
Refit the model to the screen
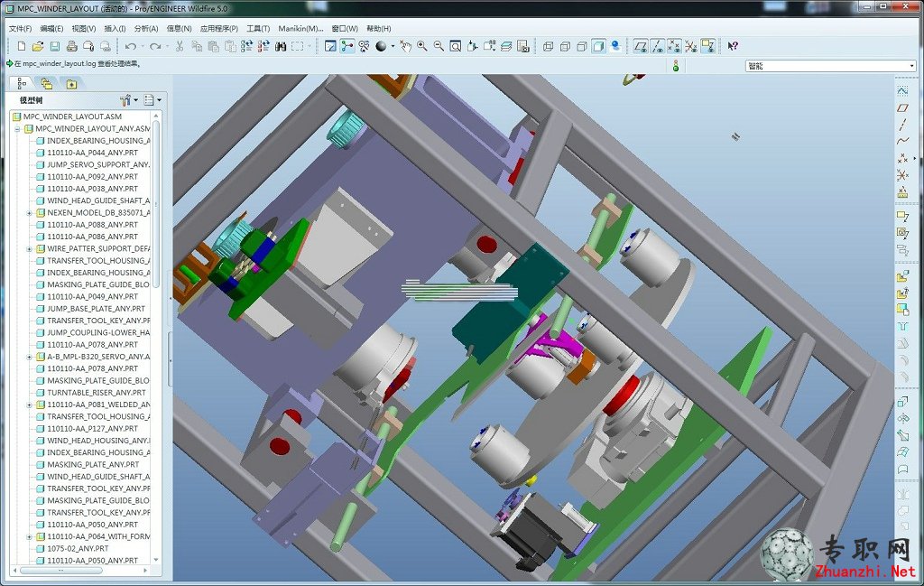[x=456, y=46]
